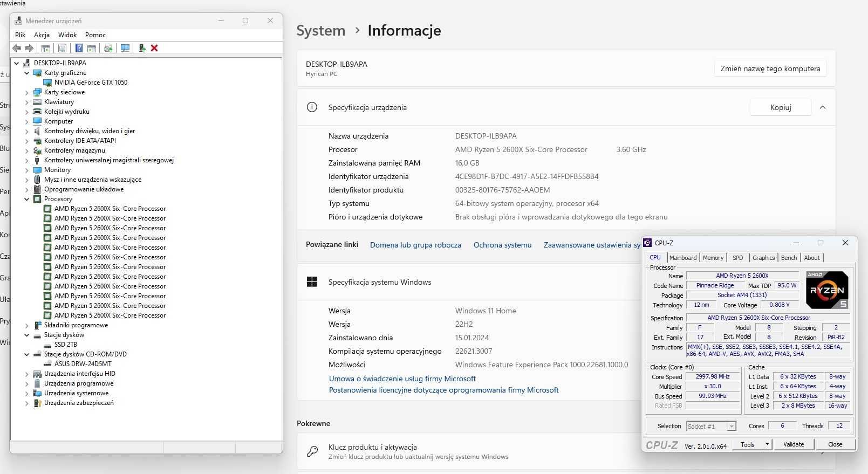Click the show/hide console tree toolbar icon

(46, 48)
